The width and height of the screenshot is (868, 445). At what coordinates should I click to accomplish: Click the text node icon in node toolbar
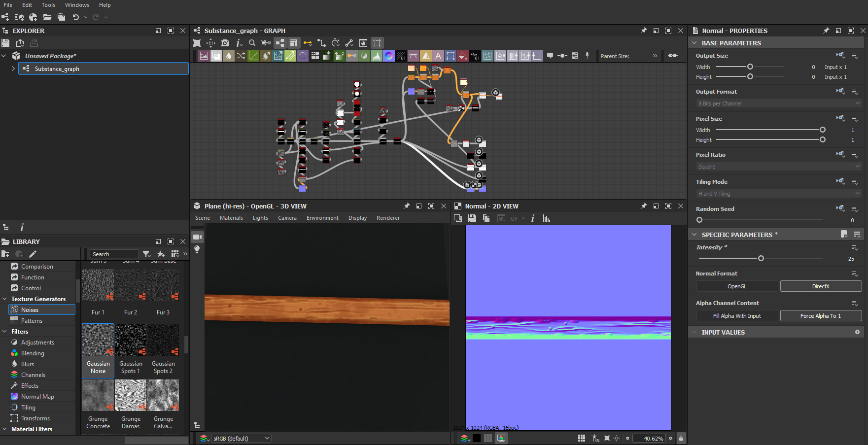click(438, 56)
